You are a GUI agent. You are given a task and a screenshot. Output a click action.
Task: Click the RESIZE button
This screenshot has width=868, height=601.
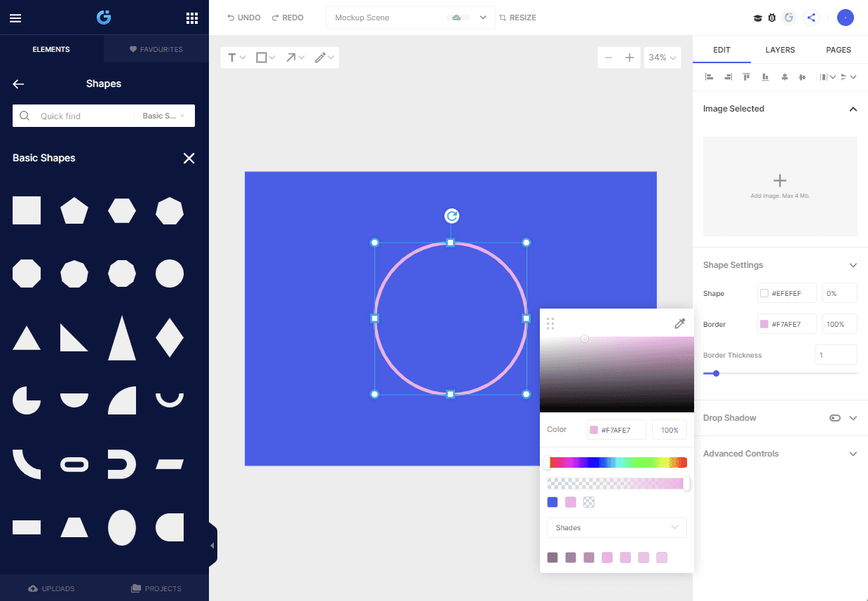pos(517,18)
